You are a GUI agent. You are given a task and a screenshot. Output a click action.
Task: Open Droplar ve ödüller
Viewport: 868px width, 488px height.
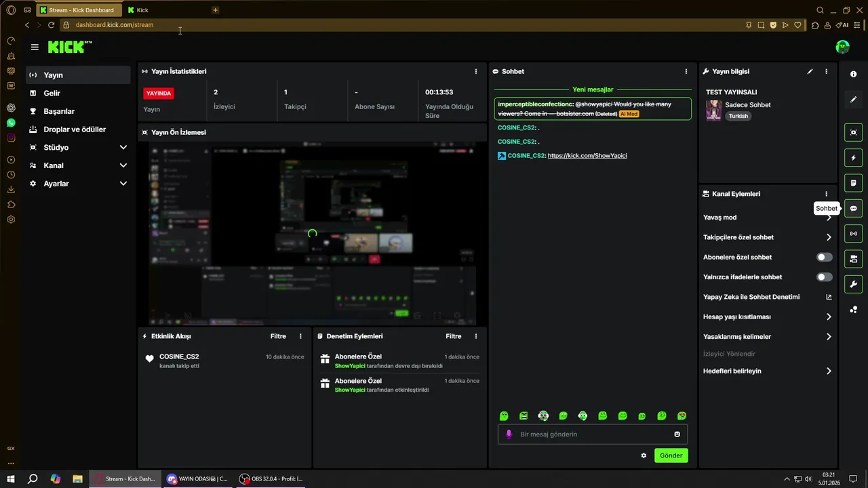[78, 129]
